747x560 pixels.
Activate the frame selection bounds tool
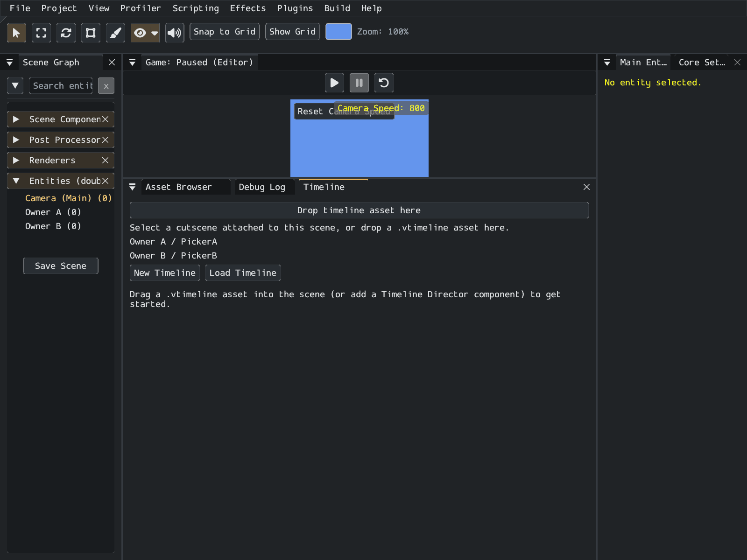41,33
